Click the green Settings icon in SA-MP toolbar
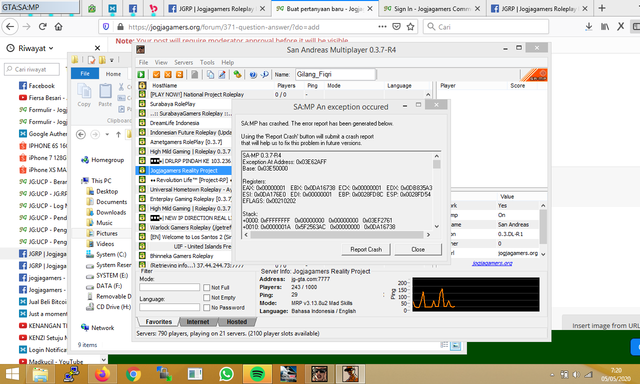This screenshot has height=384, width=640. [x=237, y=74]
